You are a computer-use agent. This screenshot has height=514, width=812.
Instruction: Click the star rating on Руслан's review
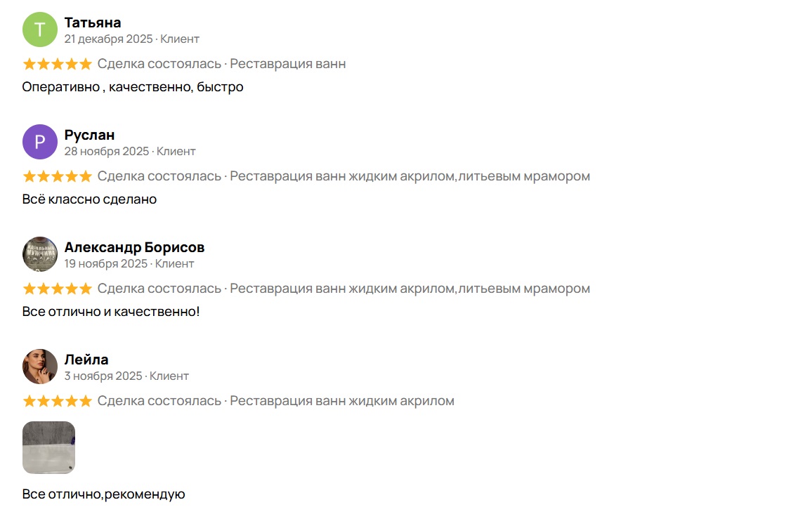(57, 176)
